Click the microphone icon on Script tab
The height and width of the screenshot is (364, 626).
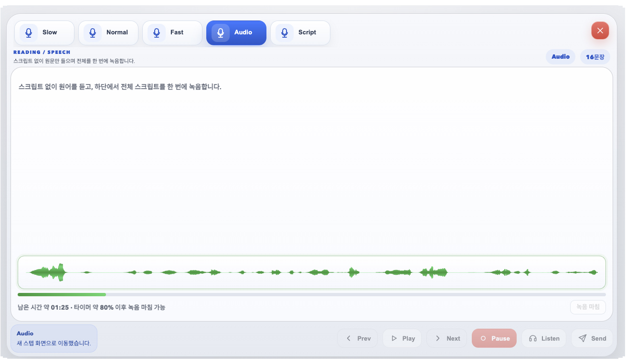285,33
